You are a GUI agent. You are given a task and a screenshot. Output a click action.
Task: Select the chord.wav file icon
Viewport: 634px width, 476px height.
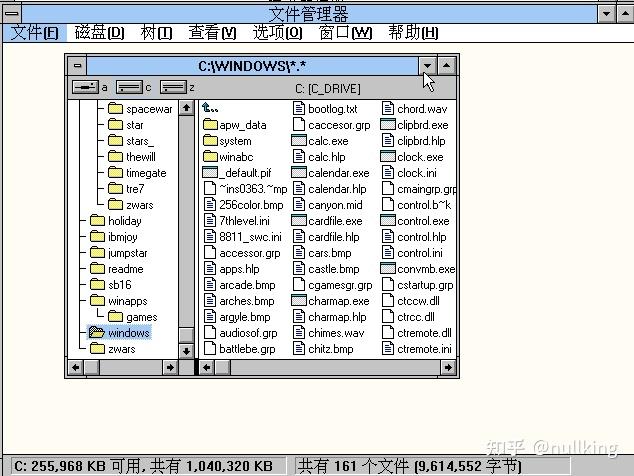(388, 108)
